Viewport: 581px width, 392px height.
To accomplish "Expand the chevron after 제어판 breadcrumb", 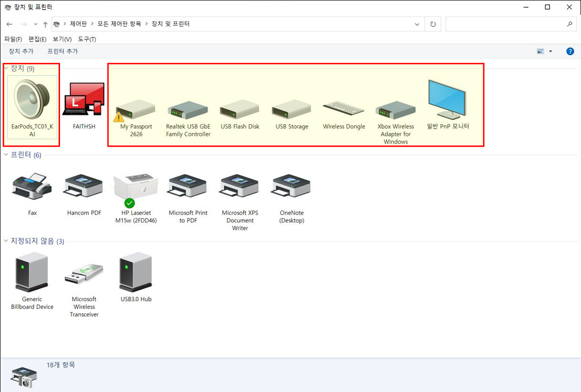I will (92, 24).
